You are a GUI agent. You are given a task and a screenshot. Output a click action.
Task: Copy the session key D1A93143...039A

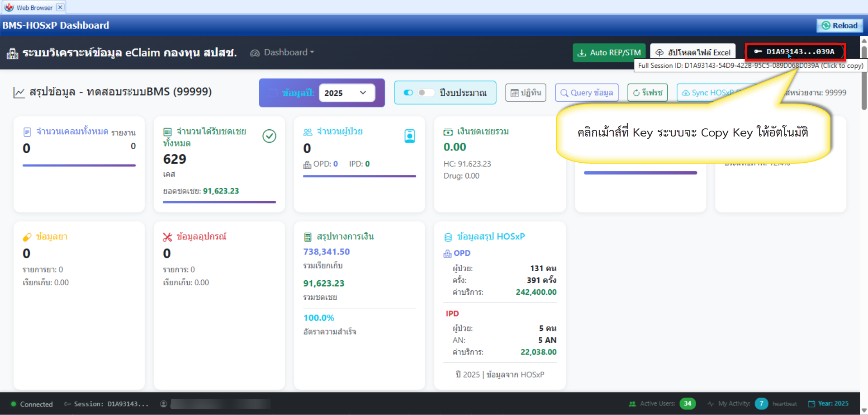pyautogui.click(x=795, y=52)
